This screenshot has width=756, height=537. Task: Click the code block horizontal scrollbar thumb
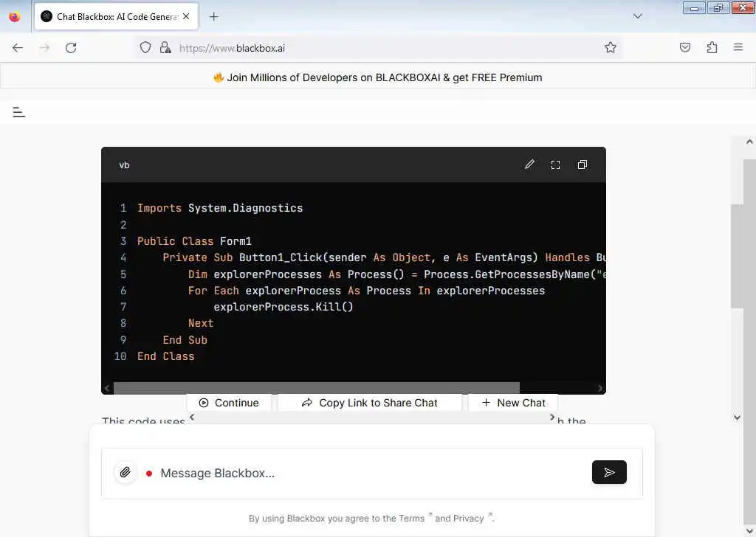pyautogui.click(x=316, y=388)
